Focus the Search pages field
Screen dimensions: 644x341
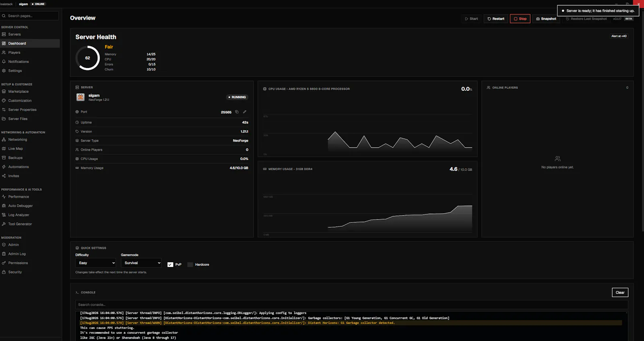click(x=30, y=16)
